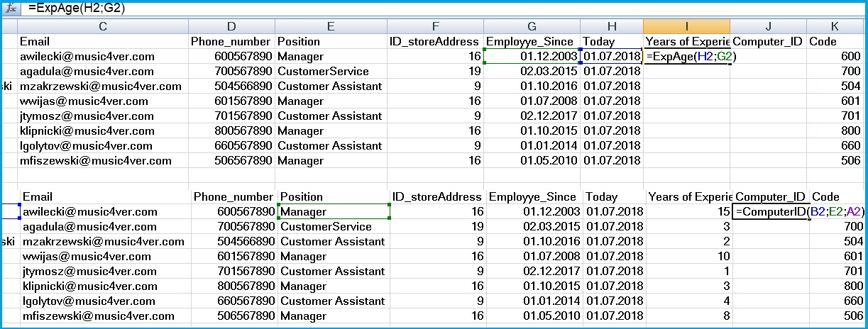Select column D header
This screenshot has height=329, width=868.
tap(231, 26)
